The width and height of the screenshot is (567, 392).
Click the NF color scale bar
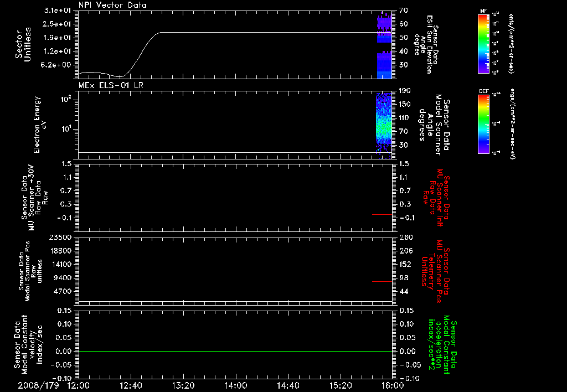484,43
